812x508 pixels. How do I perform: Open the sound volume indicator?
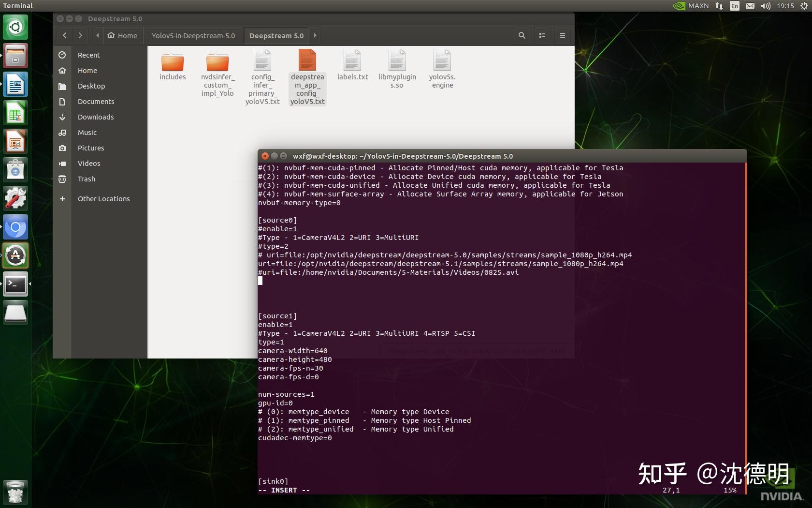point(766,6)
